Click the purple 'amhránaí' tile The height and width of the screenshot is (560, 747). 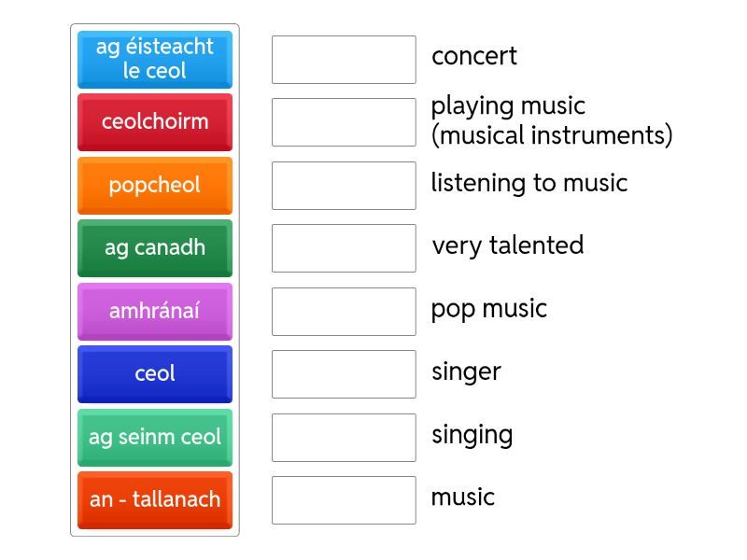(x=155, y=311)
